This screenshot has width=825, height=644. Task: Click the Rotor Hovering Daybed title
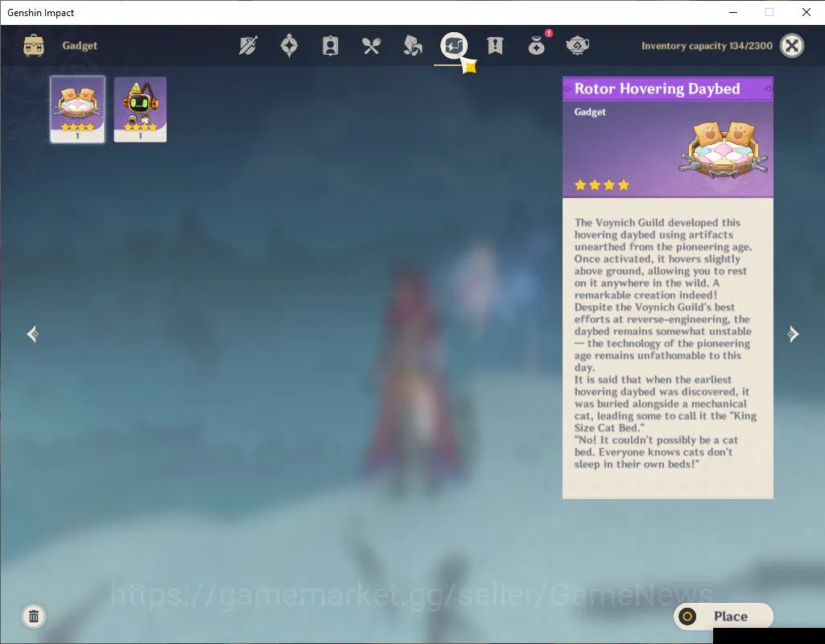pos(657,89)
